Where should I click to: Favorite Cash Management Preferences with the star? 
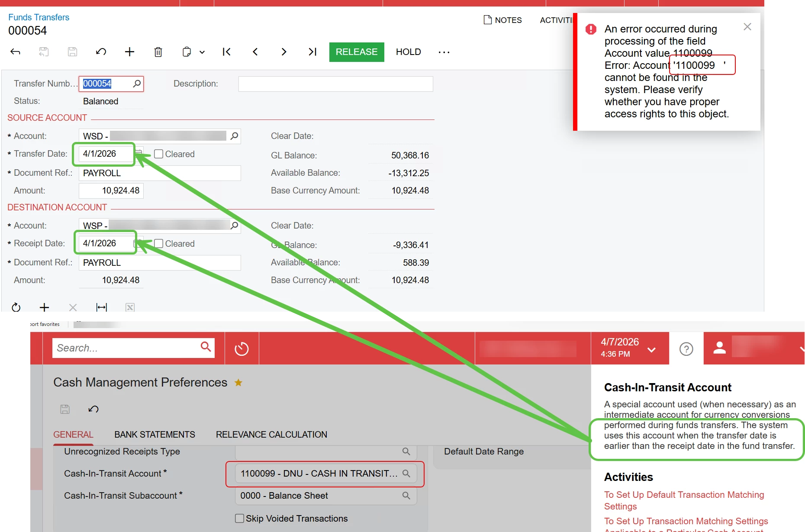pyautogui.click(x=238, y=383)
